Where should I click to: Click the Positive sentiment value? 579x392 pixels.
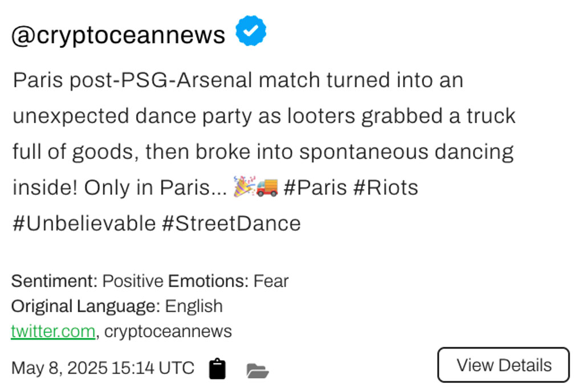(133, 281)
